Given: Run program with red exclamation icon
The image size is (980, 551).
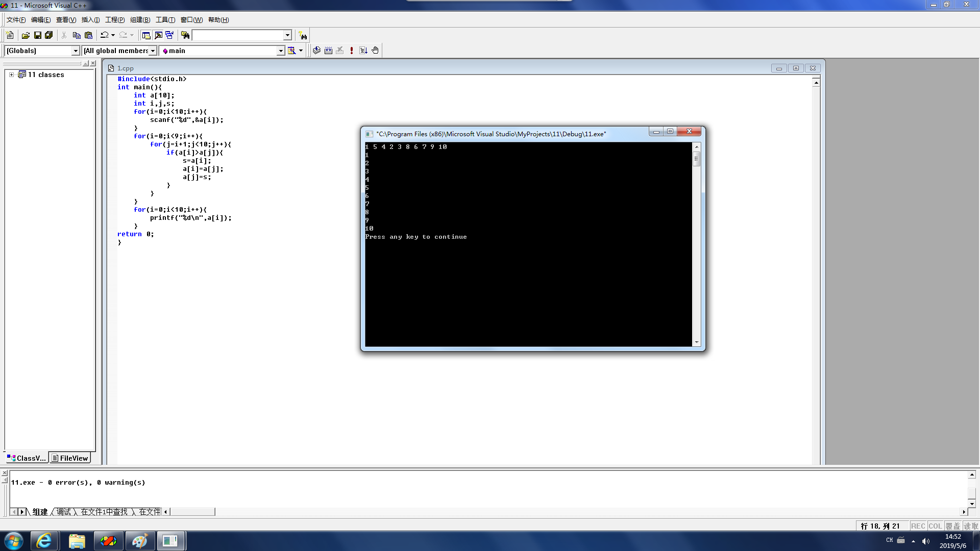Looking at the screenshot, I should (352, 51).
